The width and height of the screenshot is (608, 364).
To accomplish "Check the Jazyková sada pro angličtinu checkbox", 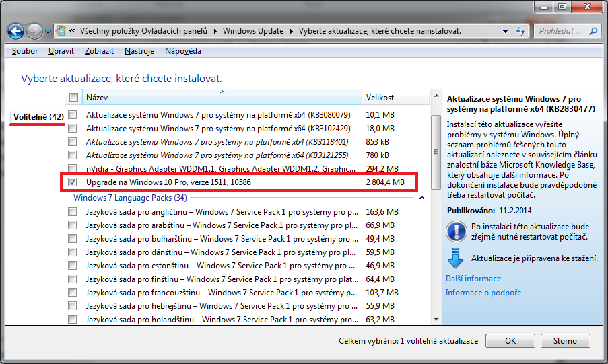I will click(x=73, y=212).
